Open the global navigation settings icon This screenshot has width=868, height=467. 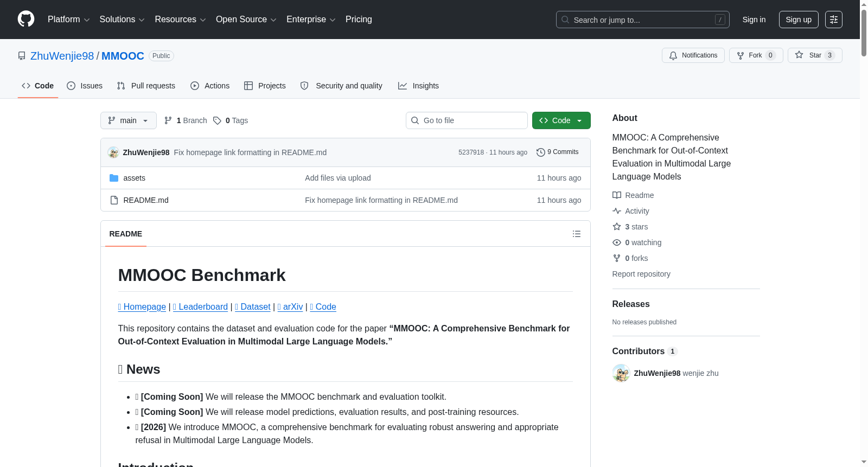click(833, 20)
